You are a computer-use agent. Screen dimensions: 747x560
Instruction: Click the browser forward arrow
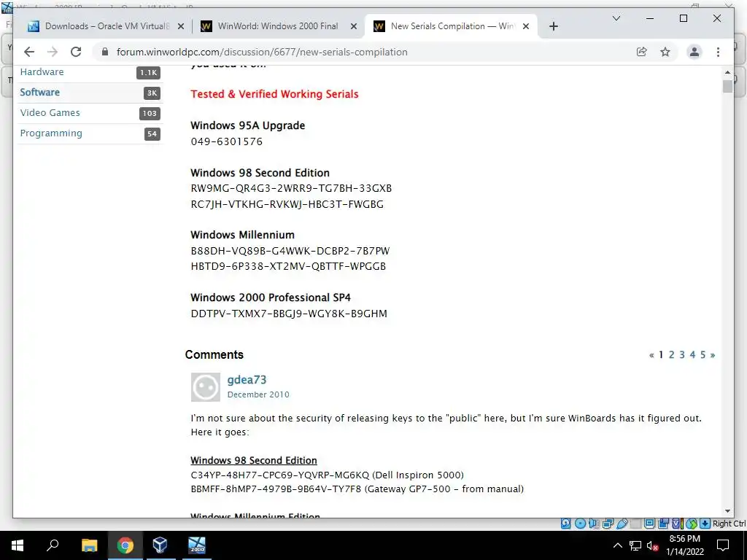pyautogui.click(x=53, y=52)
